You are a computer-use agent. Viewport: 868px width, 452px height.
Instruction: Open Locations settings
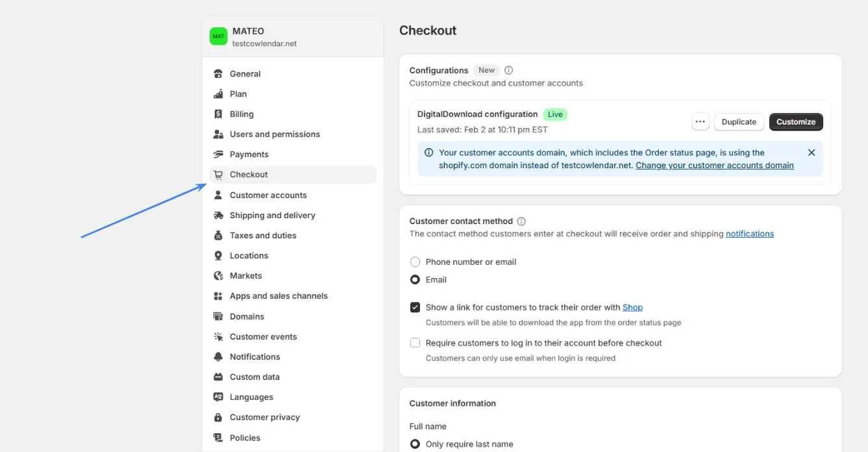click(x=293, y=256)
